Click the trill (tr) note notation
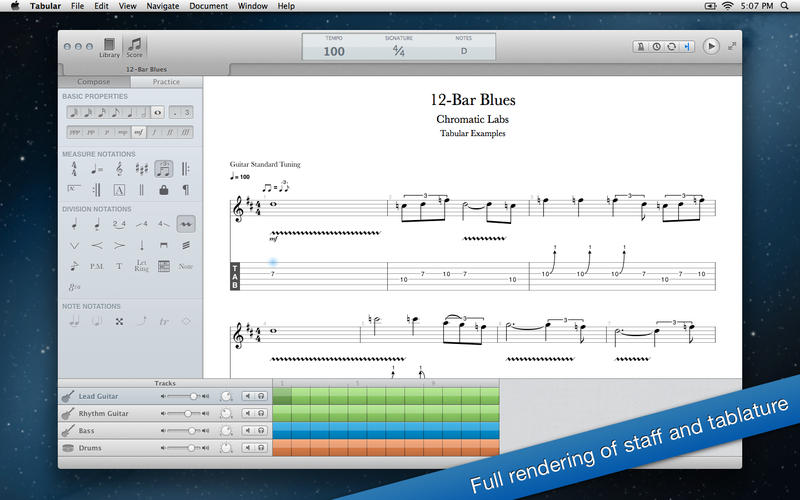 coord(163,322)
